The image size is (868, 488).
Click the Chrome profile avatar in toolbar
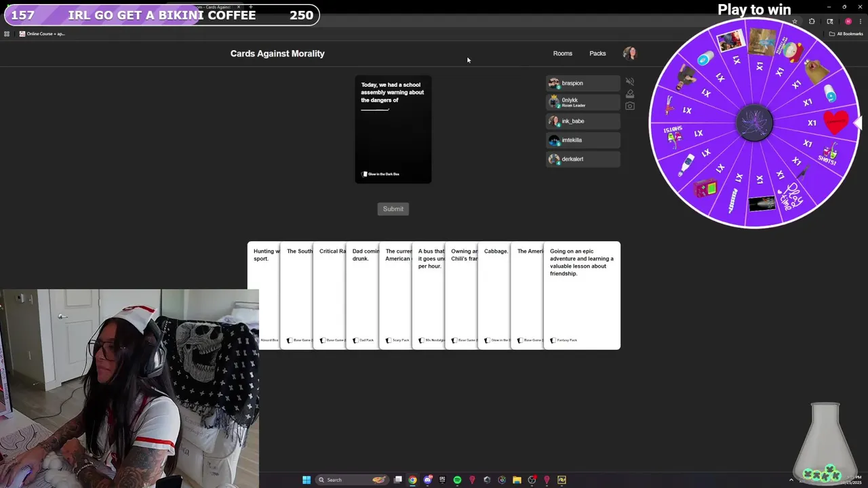[x=848, y=22]
